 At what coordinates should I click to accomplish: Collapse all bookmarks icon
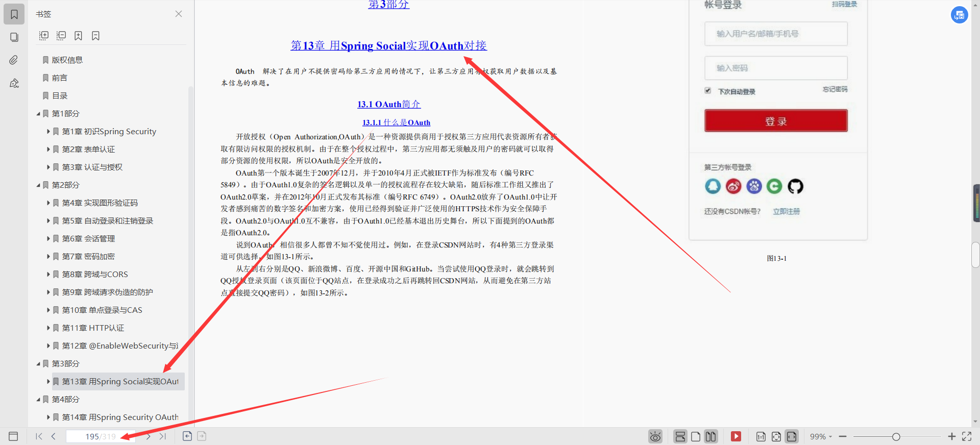(x=61, y=36)
